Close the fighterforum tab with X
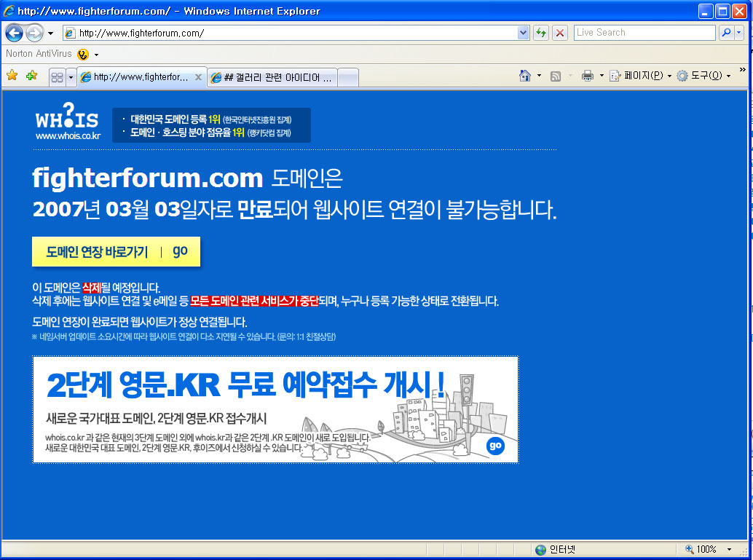The height and width of the screenshot is (560, 753). [198, 77]
